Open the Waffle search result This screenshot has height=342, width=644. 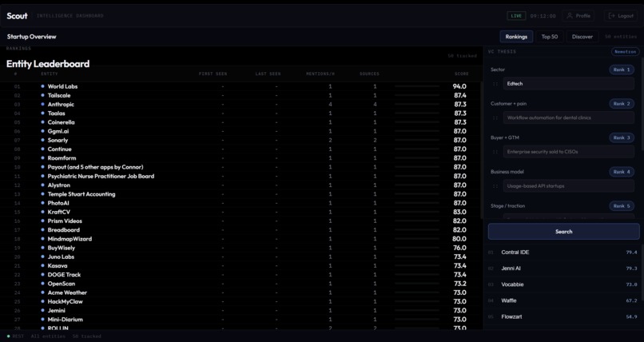pyautogui.click(x=563, y=301)
